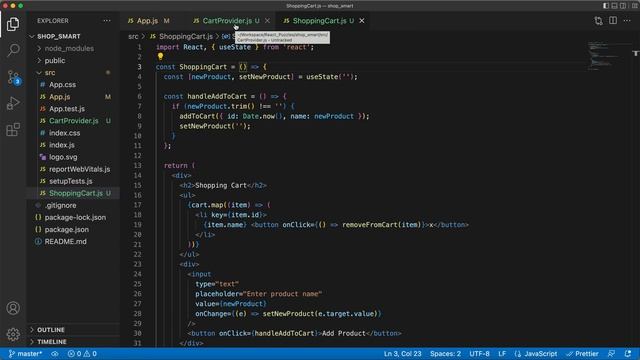Open the Explorer view in activity bar
The image size is (640, 360).
pyautogui.click(x=13, y=24)
